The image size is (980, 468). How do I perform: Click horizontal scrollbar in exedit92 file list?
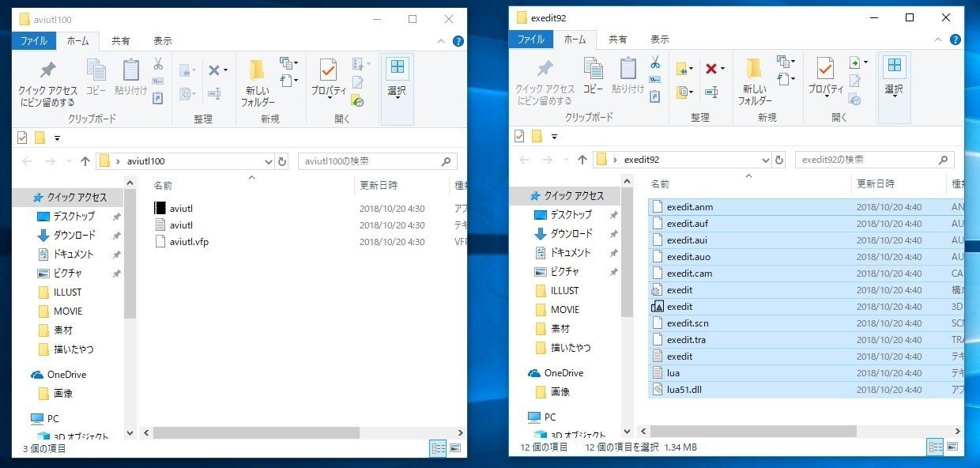click(754, 432)
